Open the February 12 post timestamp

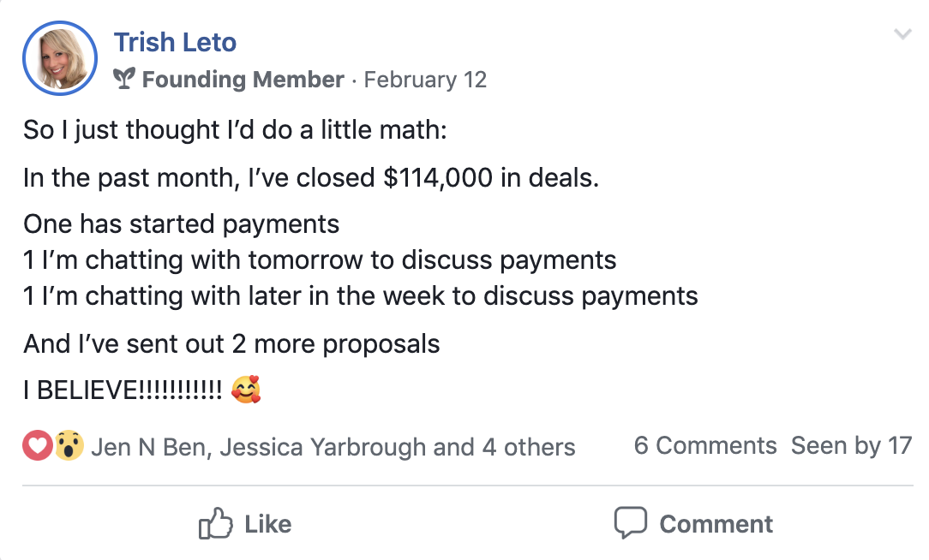tap(425, 80)
